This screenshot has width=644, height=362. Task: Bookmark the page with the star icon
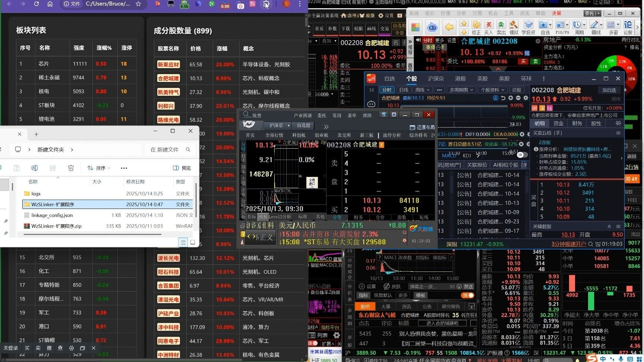point(138,4)
